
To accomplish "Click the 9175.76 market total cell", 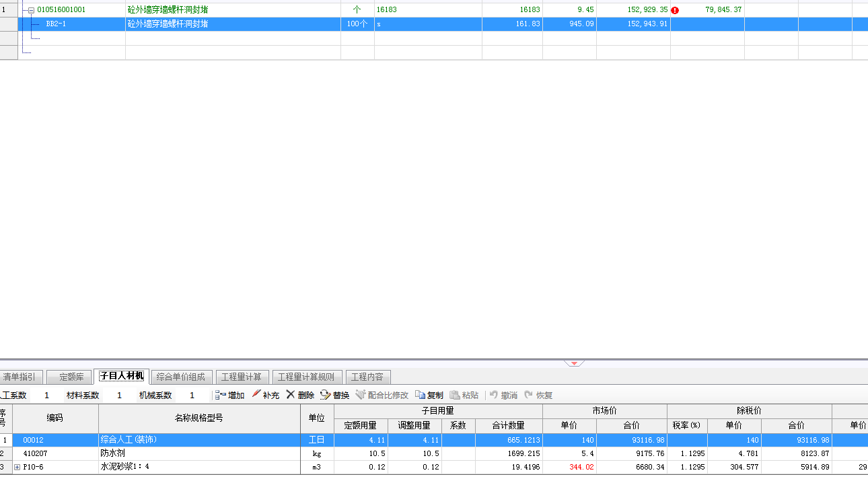I will click(632, 453).
